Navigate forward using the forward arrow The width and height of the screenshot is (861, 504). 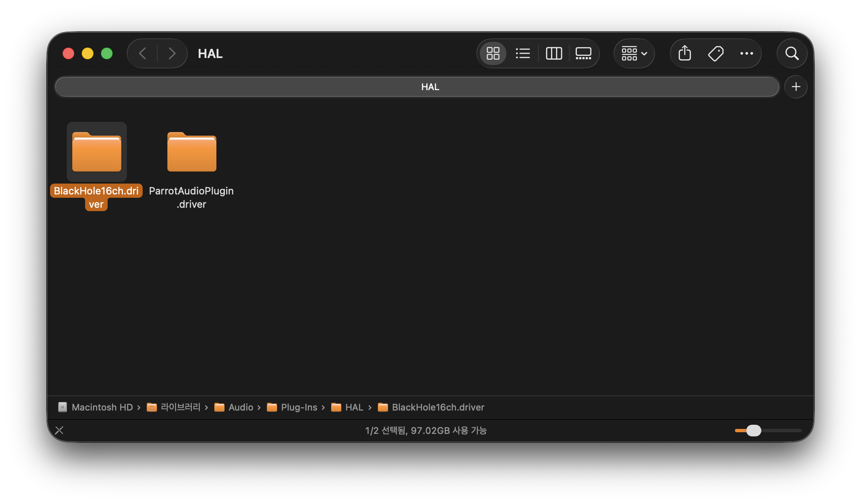(172, 53)
